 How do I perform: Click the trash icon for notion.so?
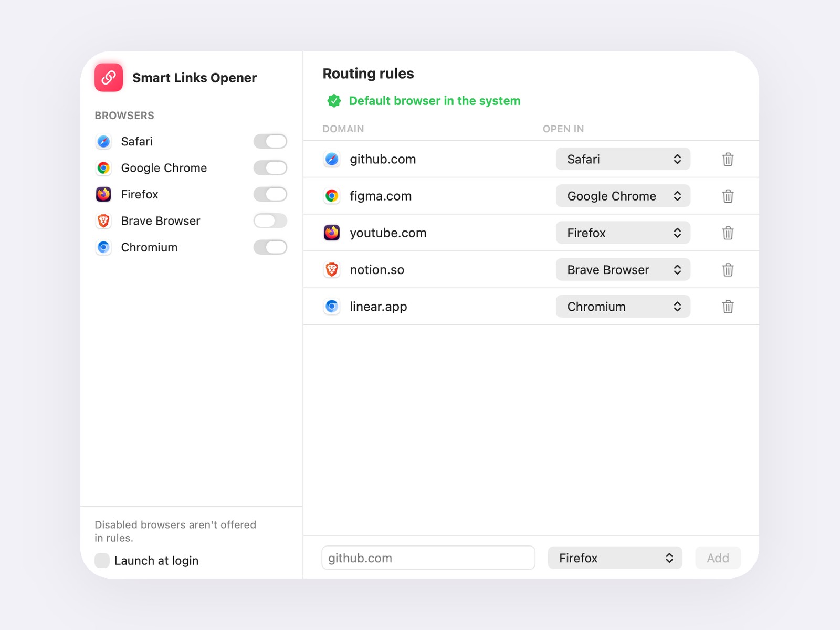pyautogui.click(x=728, y=270)
